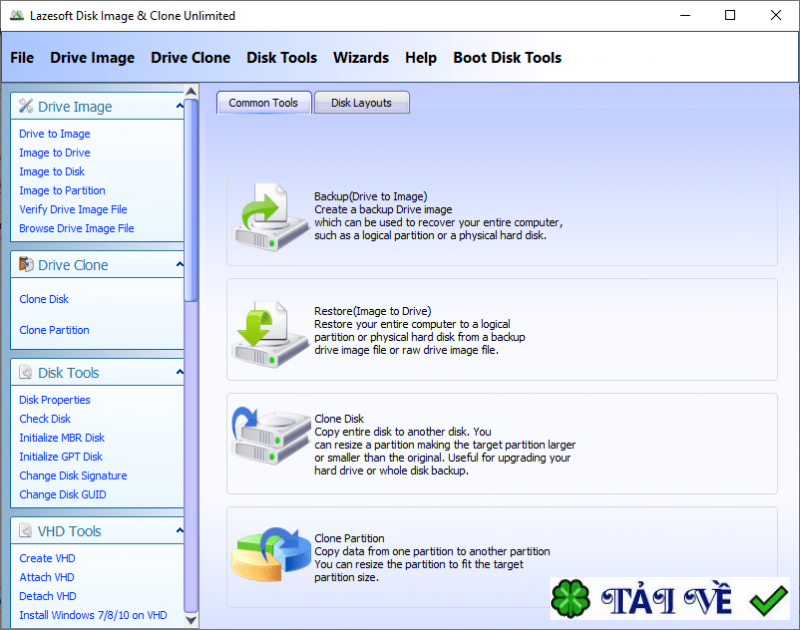Screen dimensions: 800x630
Task: Select the Common Tools tab
Action: pyautogui.click(x=263, y=102)
